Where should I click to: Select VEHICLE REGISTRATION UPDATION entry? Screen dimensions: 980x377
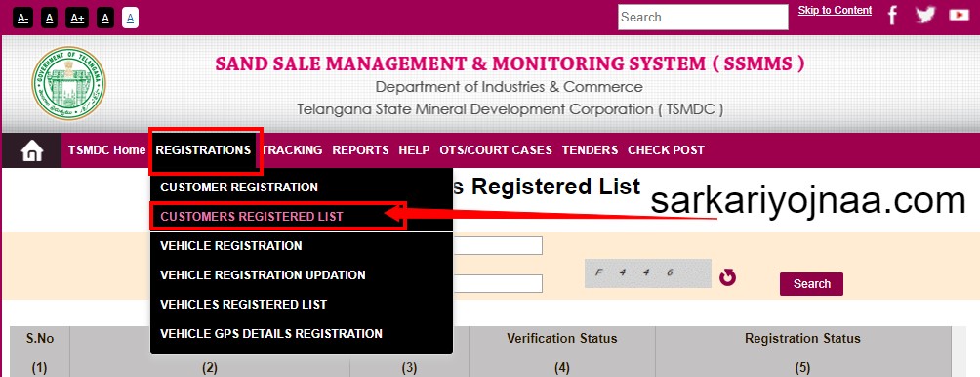[264, 275]
